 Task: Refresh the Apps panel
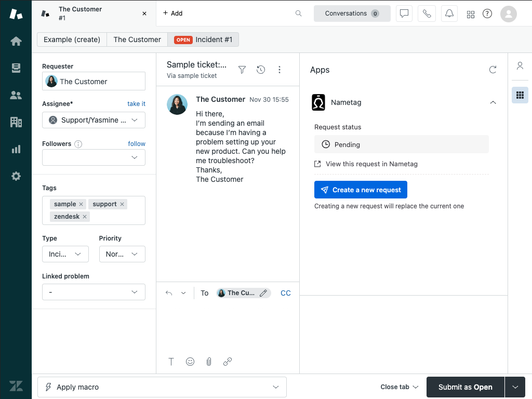493,70
